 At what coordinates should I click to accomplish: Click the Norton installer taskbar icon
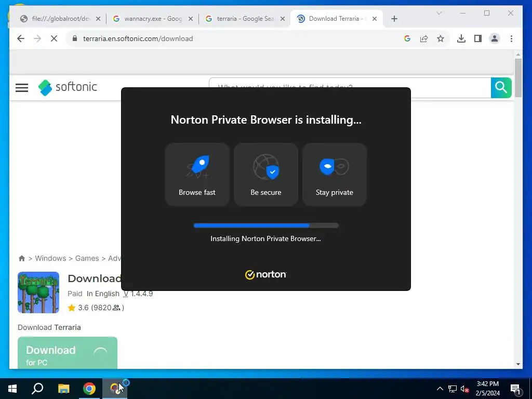click(x=115, y=389)
